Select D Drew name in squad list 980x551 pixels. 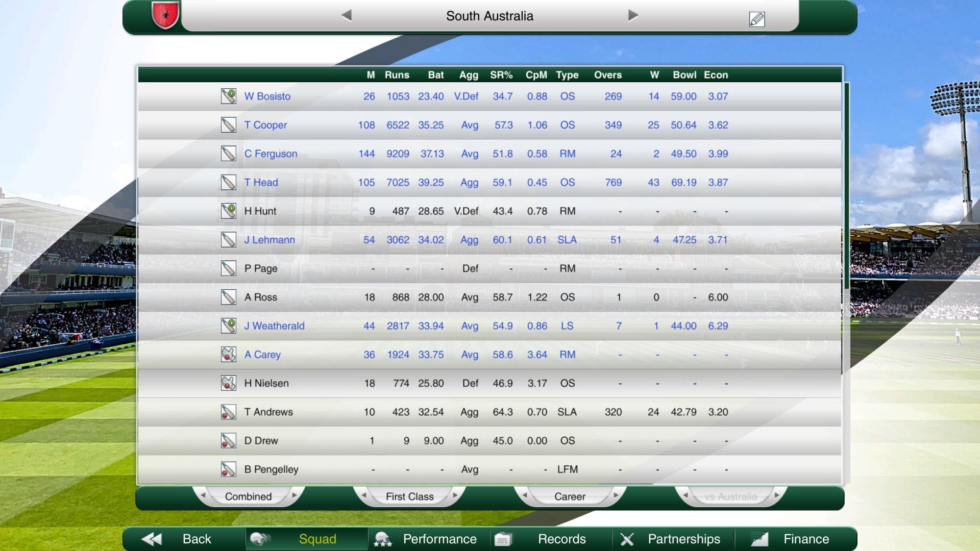[261, 441]
